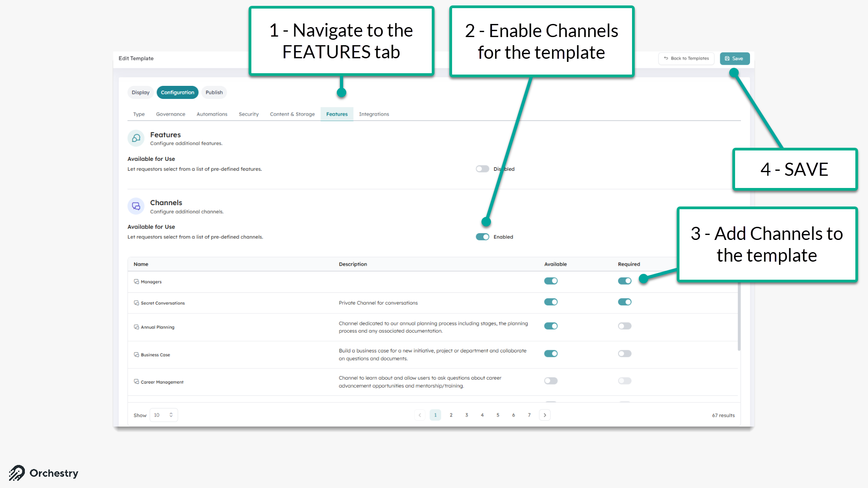The image size is (868, 488).
Task: Enable Required for Career Management
Action: (x=625, y=381)
